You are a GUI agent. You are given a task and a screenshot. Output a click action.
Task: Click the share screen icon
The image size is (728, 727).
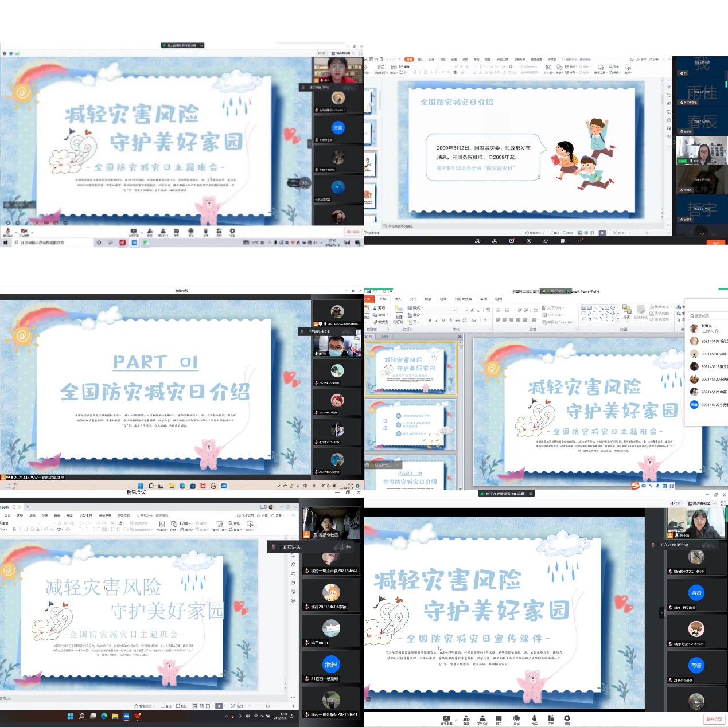446,718
